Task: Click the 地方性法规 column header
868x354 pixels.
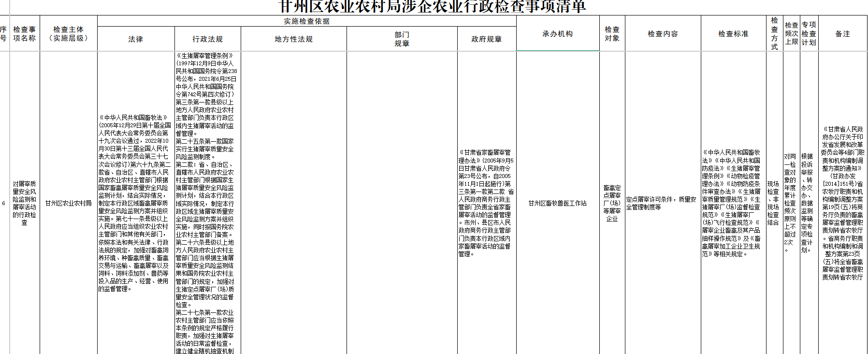Action: pos(293,39)
